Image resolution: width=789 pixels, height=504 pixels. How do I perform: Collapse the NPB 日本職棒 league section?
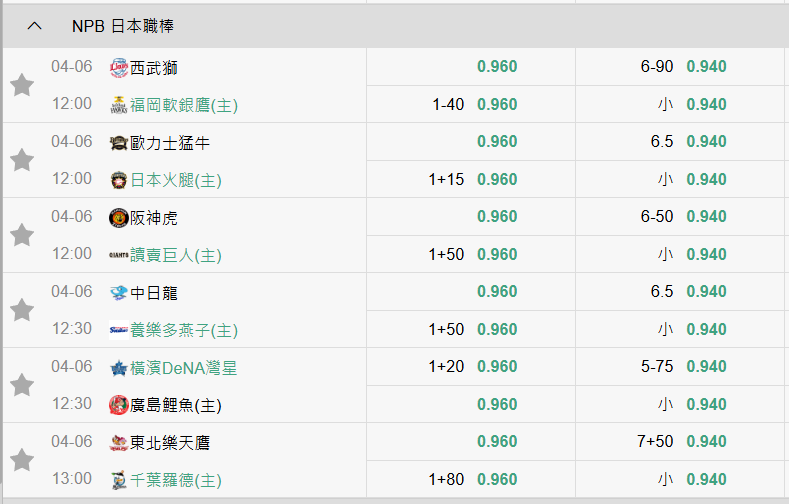pos(35,25)
